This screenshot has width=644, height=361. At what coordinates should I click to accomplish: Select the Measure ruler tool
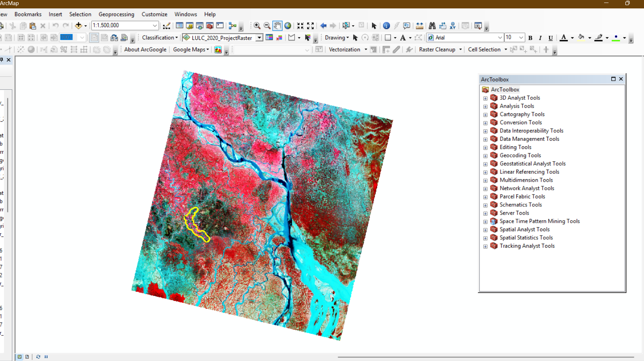419,26
